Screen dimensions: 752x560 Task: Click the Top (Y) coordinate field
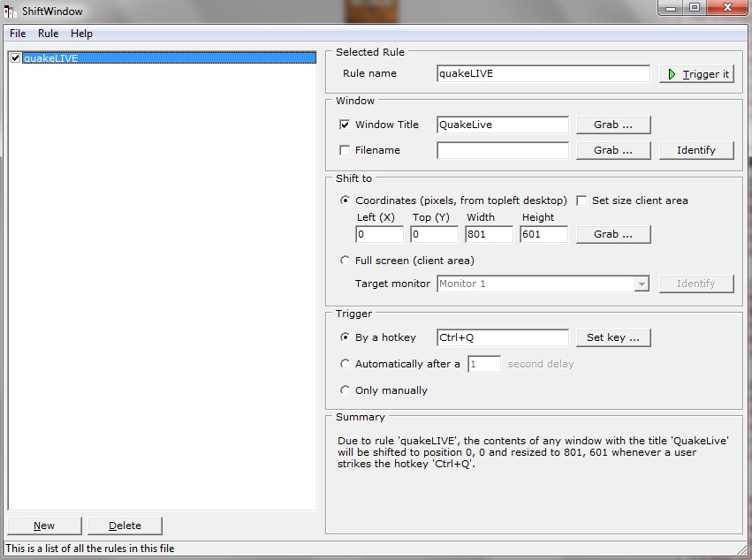click(x=434, y=234)
